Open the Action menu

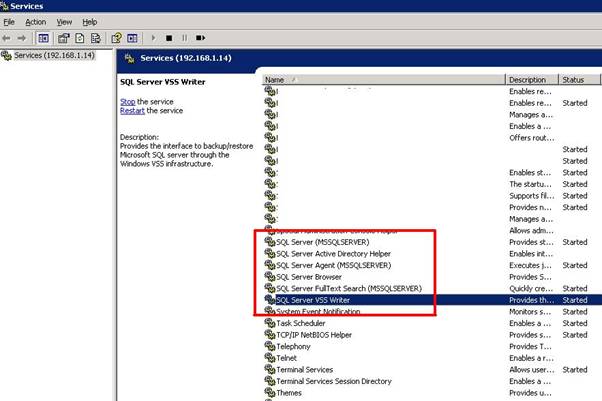point(35,22)
